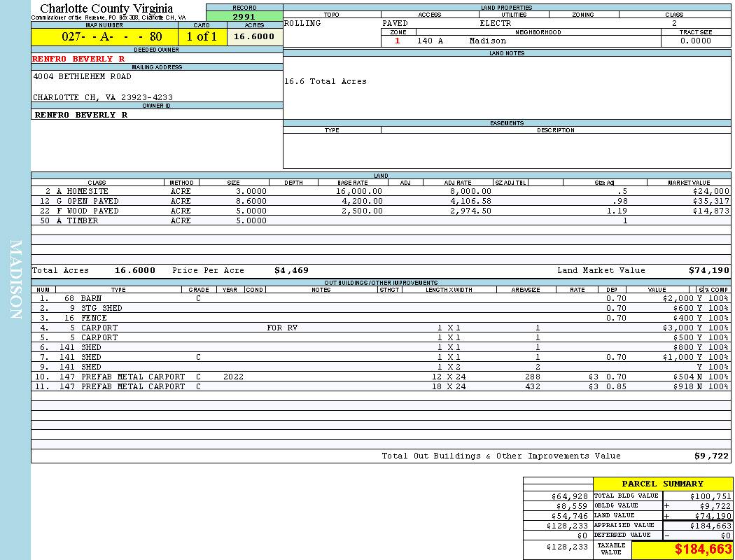Select the "16.6 Total Acres" land note
Viewport: 735px width, 560px height.
click(x=325, y=82)
